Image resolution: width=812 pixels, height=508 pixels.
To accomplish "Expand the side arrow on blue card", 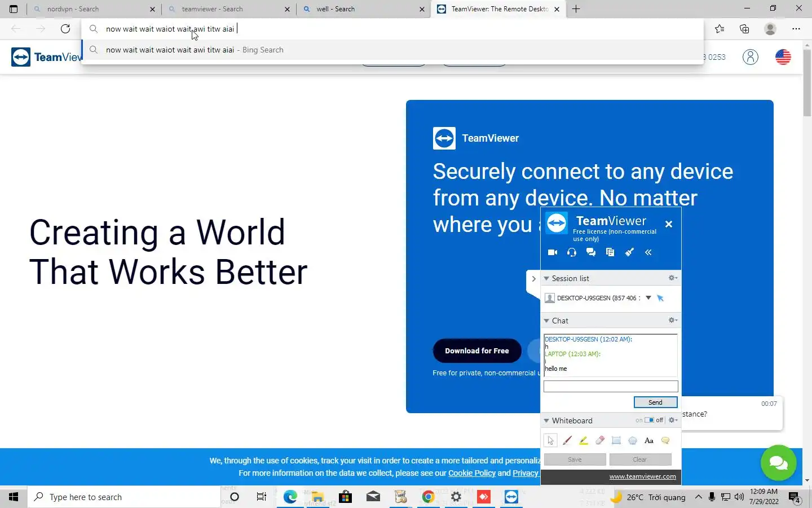I will pos(533,279).
